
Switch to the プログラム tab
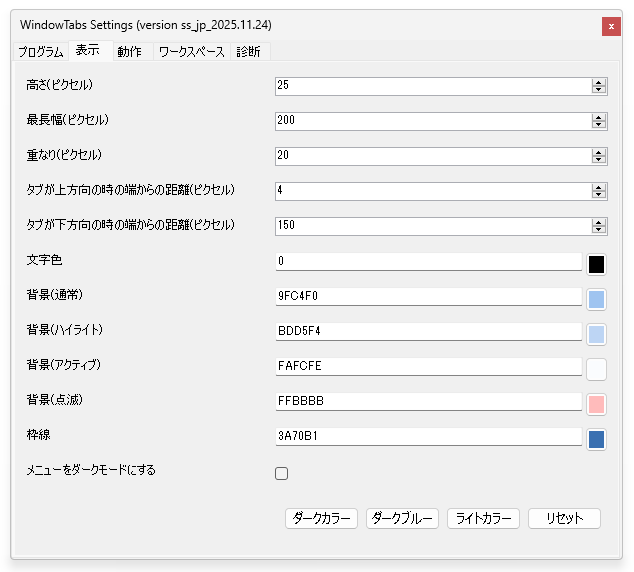coord(41,52)
